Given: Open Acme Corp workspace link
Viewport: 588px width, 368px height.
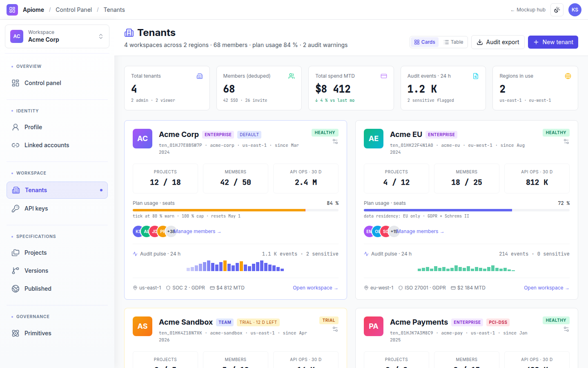Looking at the screenshot, I should click(315, 288).
